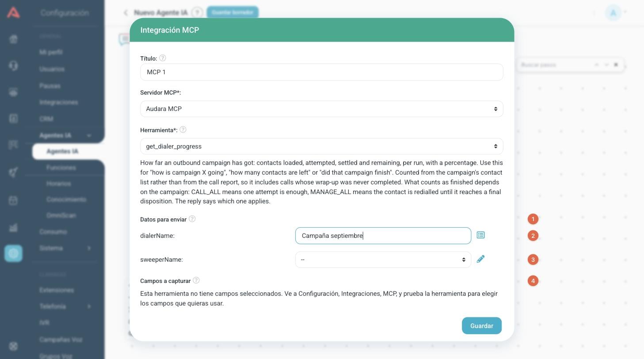This screenshot has width=644, height=359.
Task: Open help icon next to Datos para enviar
Action: coord(192,219)
